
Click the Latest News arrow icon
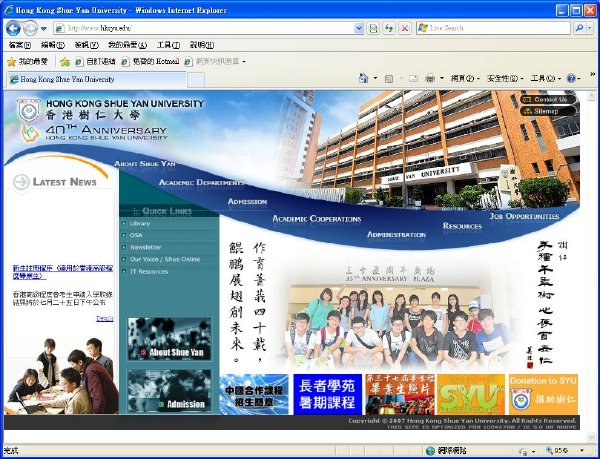coord(21,182)
